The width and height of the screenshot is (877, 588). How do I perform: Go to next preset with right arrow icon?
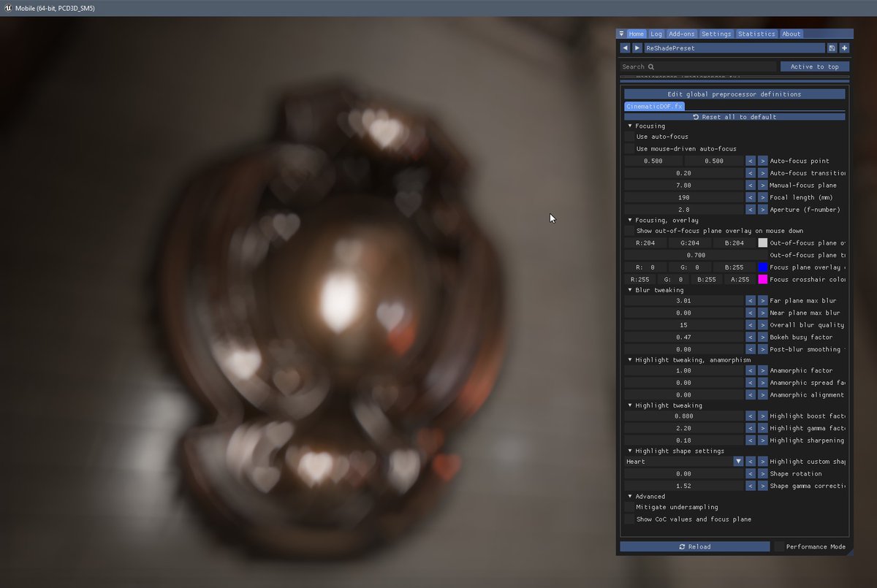tap(638, 47)
